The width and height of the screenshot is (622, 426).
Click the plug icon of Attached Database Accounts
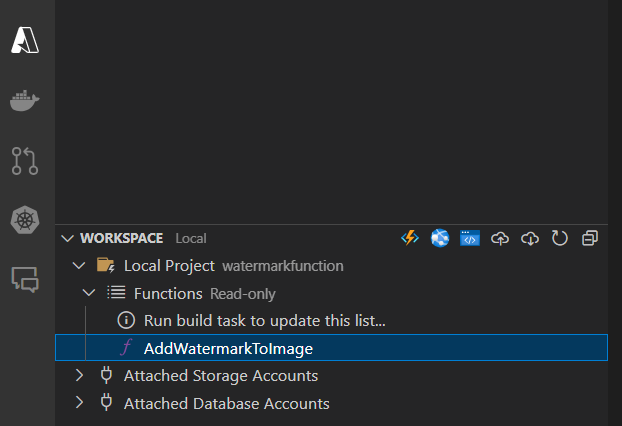[106, 403]
